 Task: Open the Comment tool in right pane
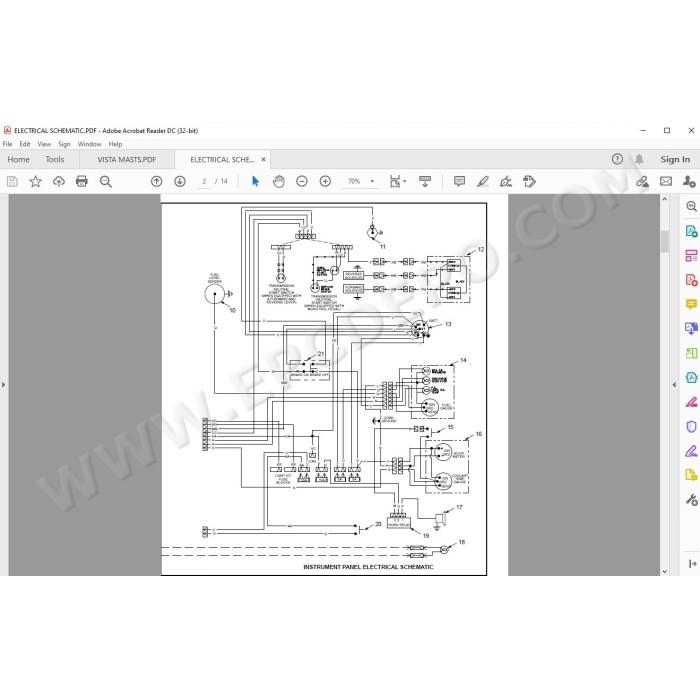coord(691,304)
